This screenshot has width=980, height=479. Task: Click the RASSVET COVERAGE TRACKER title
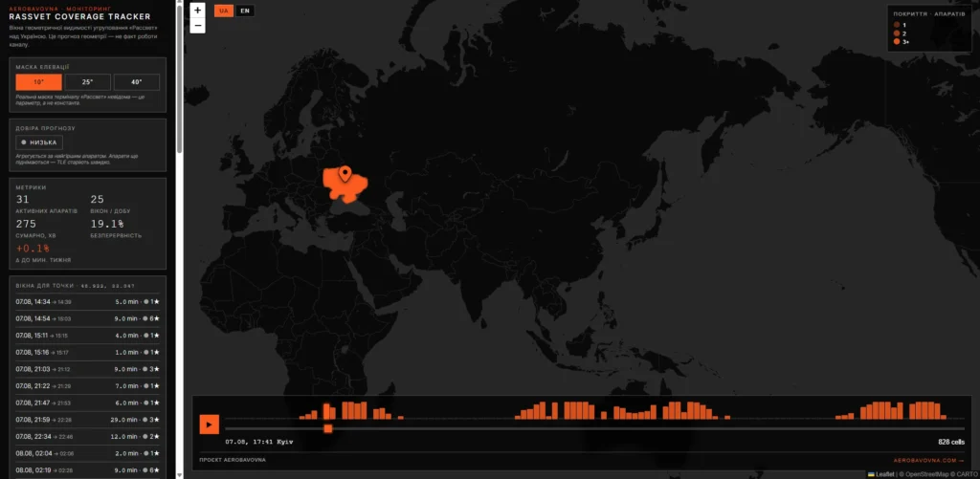pos(80,17)
